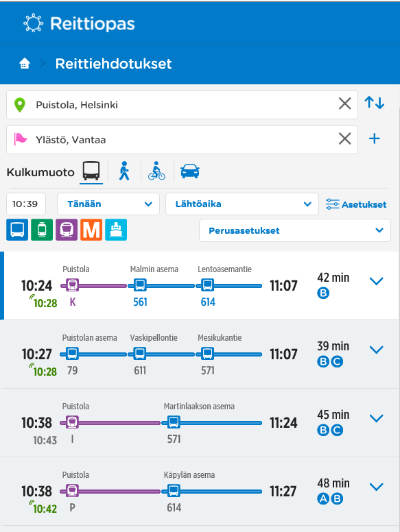
Task: Click the 10:39 time input field
Action: (x=26, y=204)
